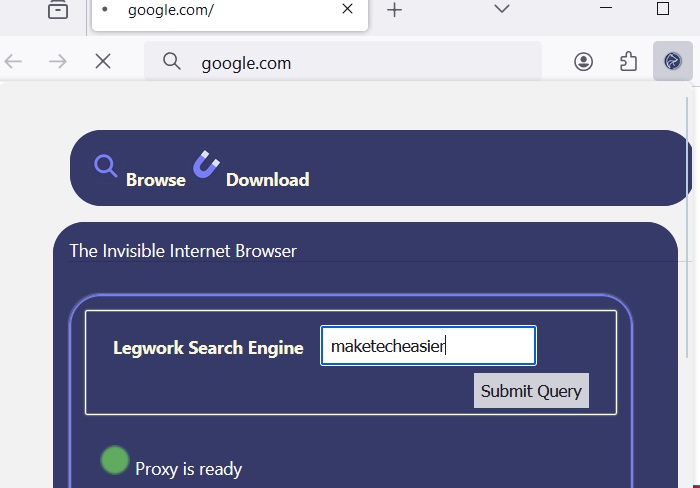Image resolution: width=700 pixels, height=488 pixels.
Task: Go back to the previous page
Action: (x=13, y=61)
